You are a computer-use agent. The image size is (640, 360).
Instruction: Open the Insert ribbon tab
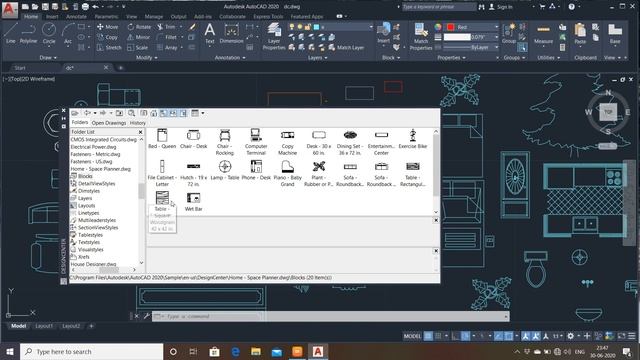click(x=52, y=17)
